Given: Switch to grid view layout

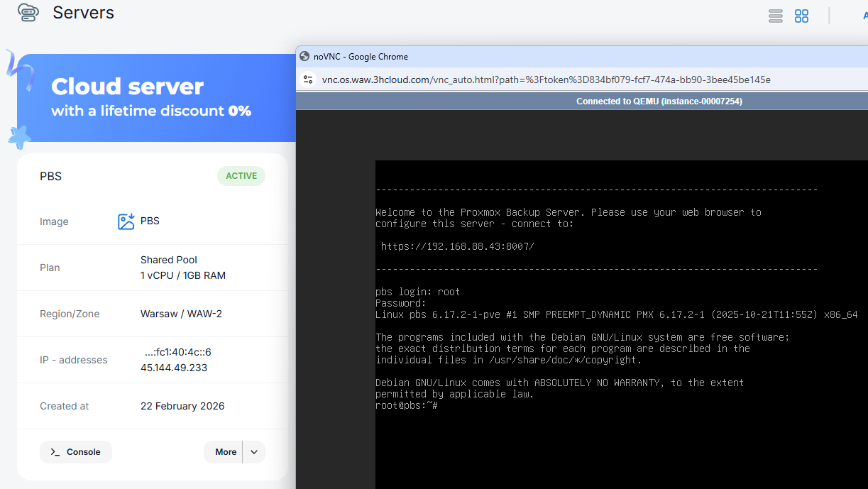Looking at the screenshot, I should click(801, 16).
